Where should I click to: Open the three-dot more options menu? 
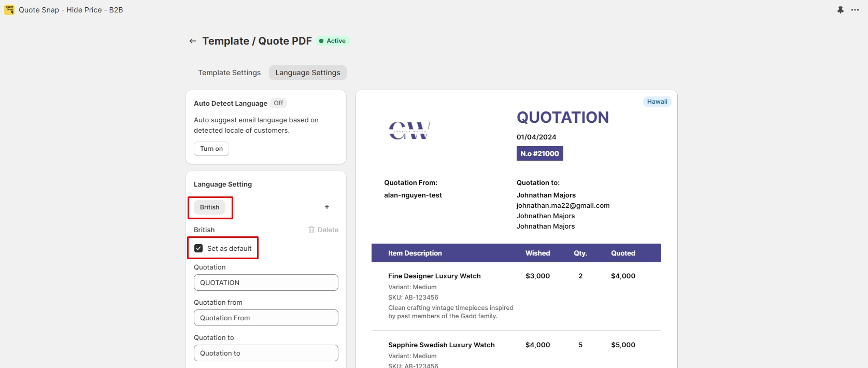coord(855,10)
